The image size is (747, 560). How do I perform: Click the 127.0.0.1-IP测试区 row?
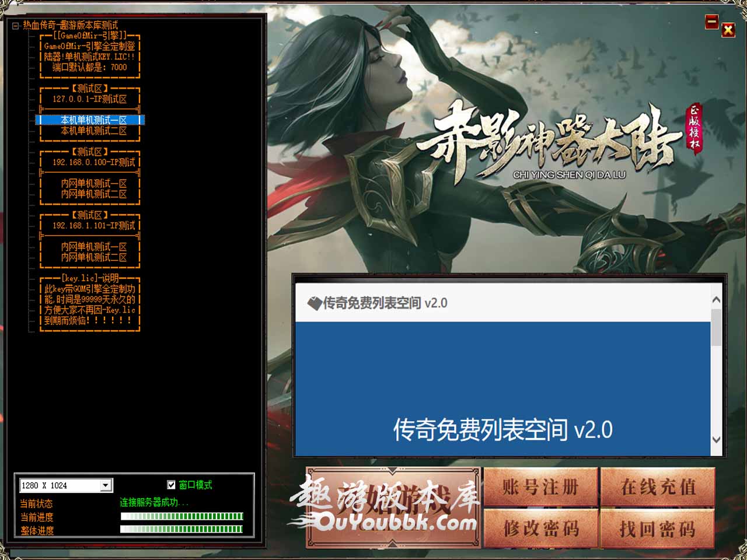click(x=90, y=99)
